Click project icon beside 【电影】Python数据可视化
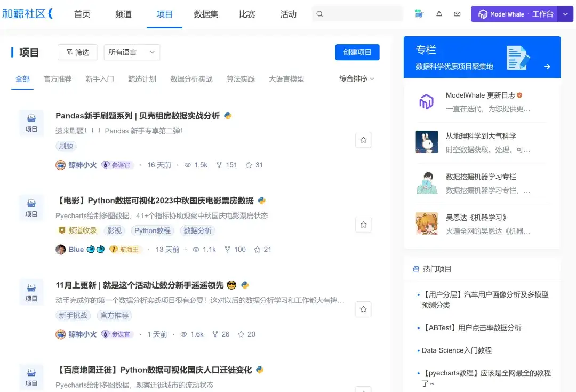This screenshot has width=576, height=392. 31,208
